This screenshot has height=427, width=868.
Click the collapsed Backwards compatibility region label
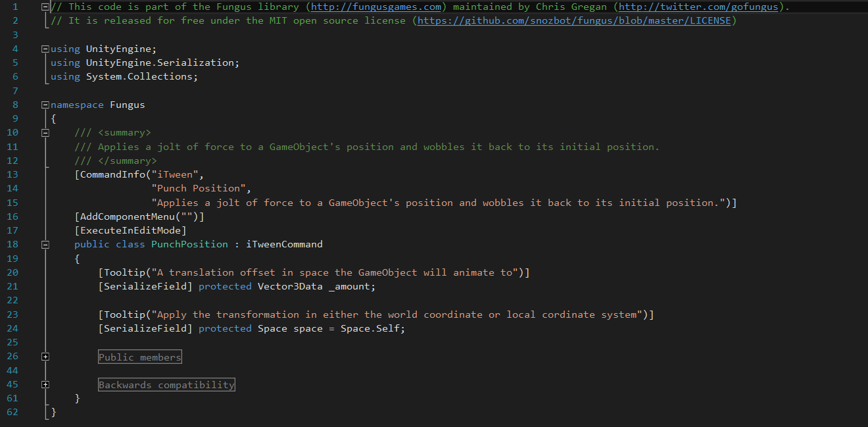coord(166,385)
